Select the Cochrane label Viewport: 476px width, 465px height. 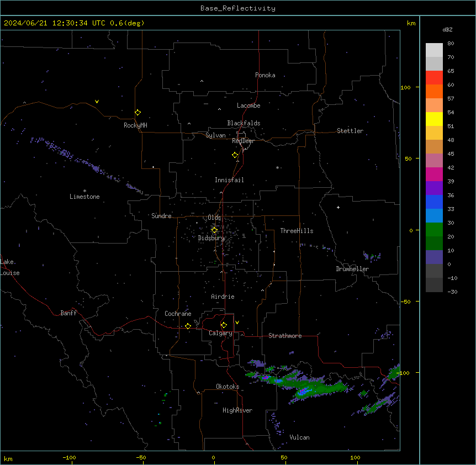(178, 314)
